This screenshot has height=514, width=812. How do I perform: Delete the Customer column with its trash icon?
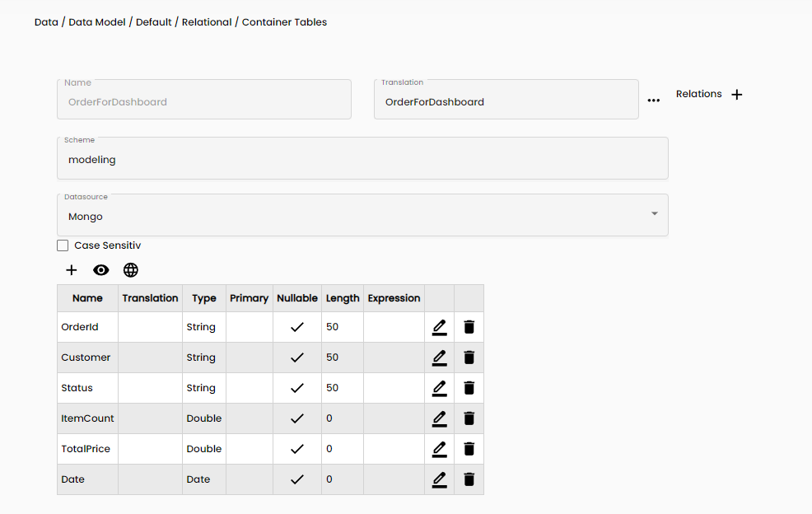coord(469,357)
